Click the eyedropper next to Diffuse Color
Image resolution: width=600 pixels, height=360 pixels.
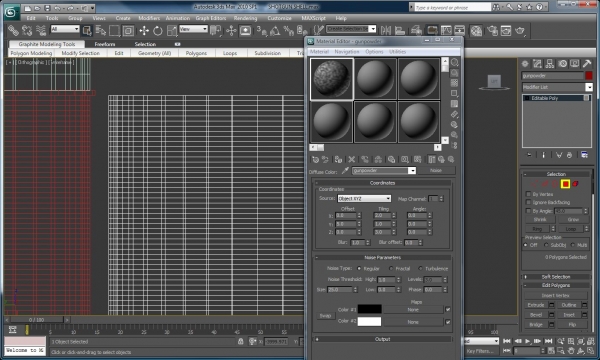pyautogui.click(x=345, y=171)
